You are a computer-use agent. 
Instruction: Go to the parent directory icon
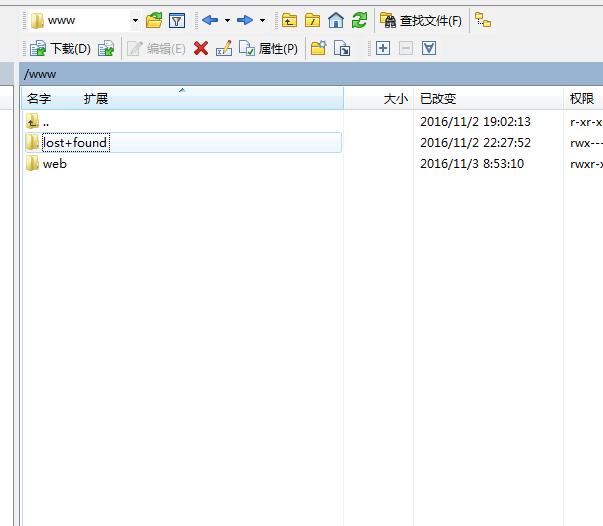290,20
